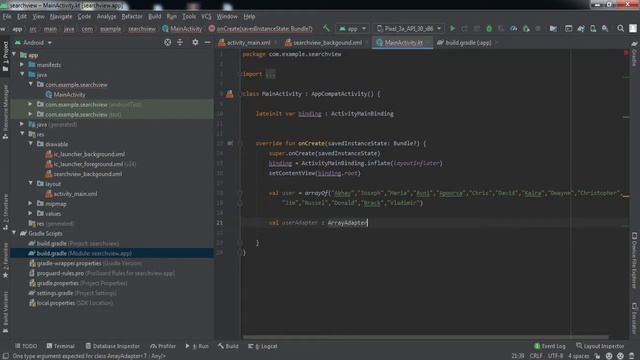
Task: Switch to activity_main.xml editor tab
Action: click(248, 42)
